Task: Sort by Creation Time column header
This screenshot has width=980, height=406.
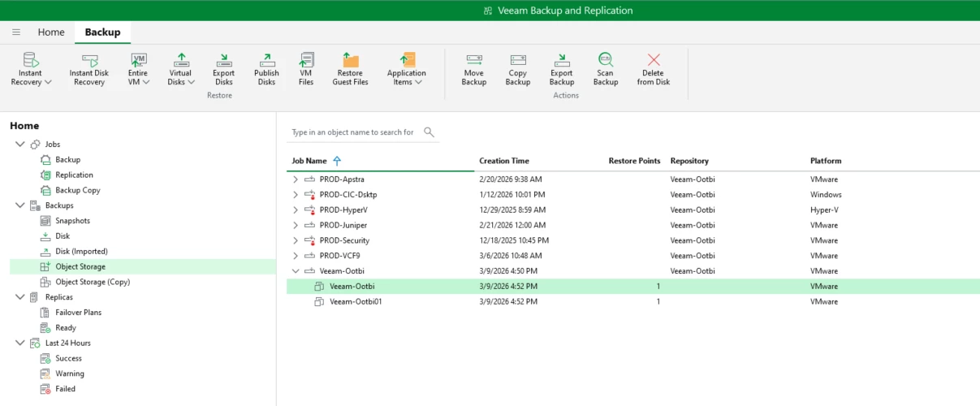Action: tap(504, 161)
